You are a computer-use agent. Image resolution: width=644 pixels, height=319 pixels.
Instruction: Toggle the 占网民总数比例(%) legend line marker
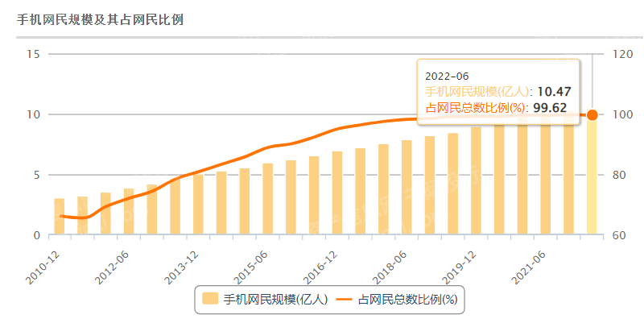tap(344, 299)
